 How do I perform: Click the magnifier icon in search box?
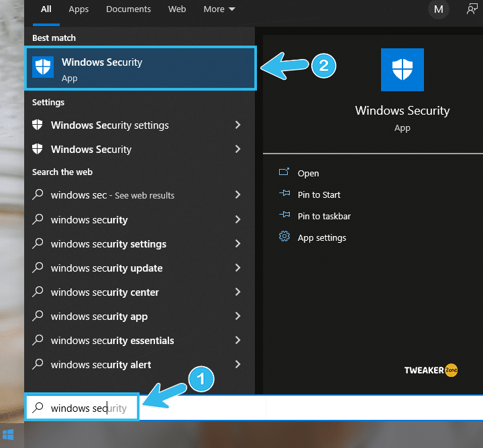[x=38, y=408]
